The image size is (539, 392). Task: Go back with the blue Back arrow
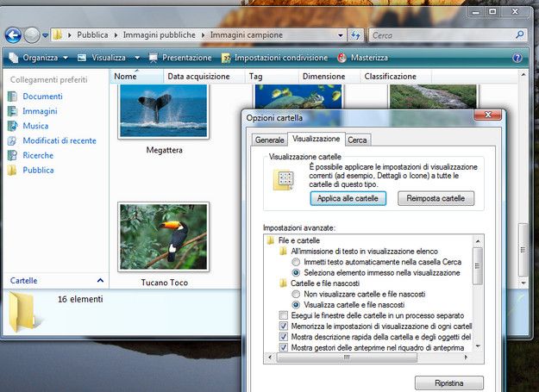click(14, 35)
